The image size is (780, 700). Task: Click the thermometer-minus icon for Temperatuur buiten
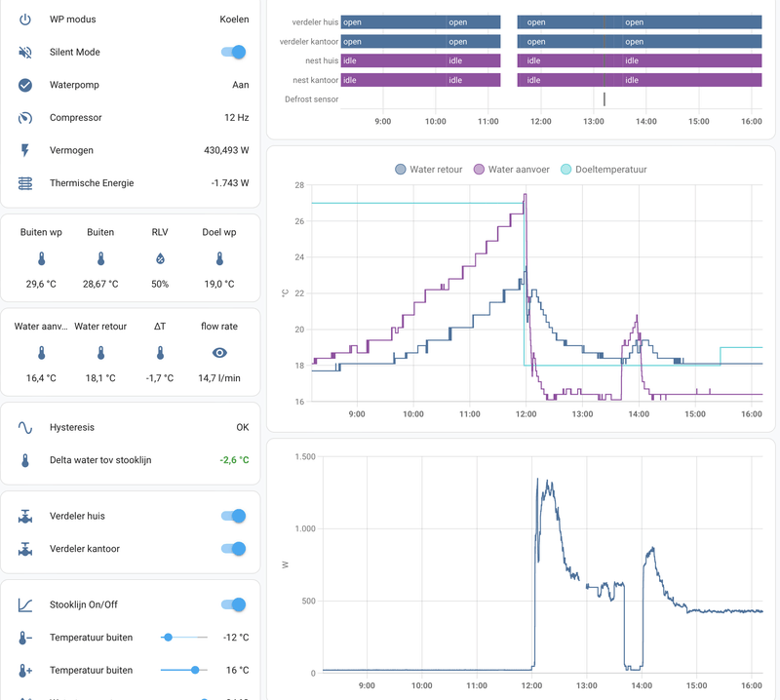[x=25, y=638]
